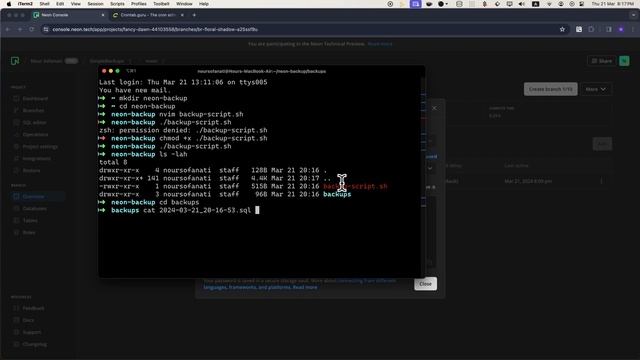
Task: Open Operations in Neon sidebar
Action: click(x=35, y=134)
